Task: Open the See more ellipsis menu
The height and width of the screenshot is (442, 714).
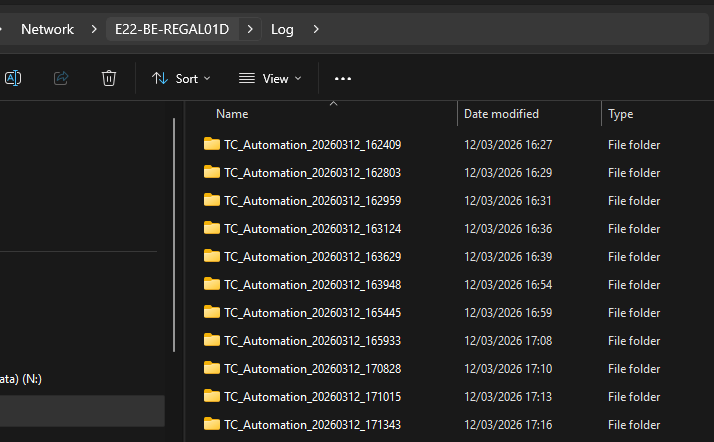Action: coord(343,78)
